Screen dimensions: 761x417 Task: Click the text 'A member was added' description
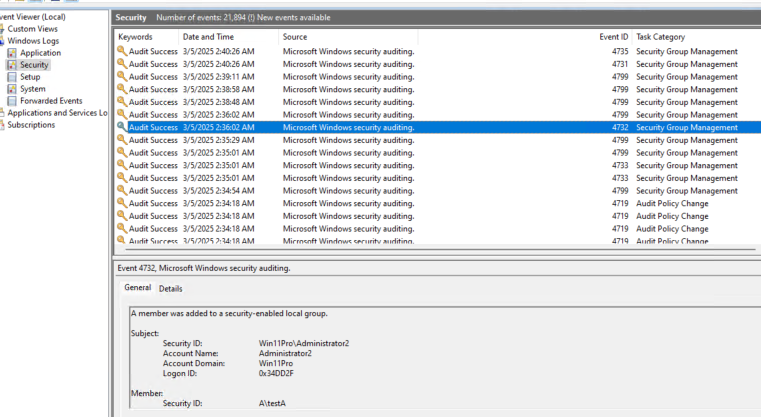point(229,314)
